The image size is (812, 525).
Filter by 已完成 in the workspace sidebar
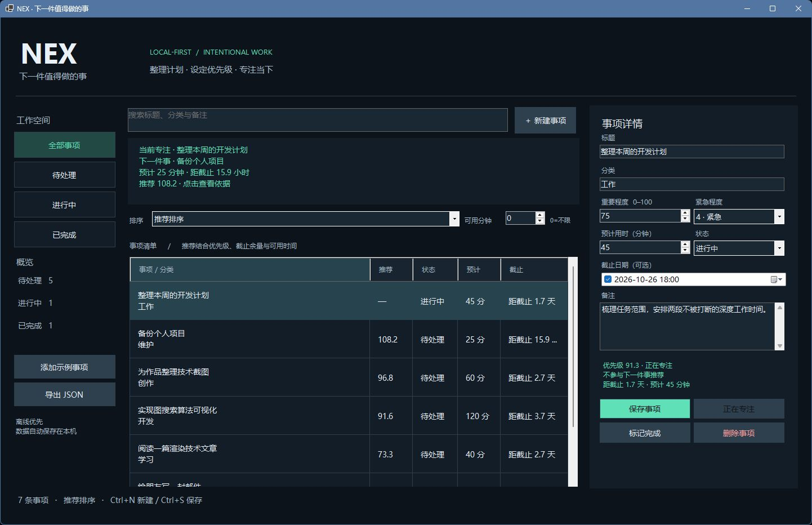click(65, 235)
